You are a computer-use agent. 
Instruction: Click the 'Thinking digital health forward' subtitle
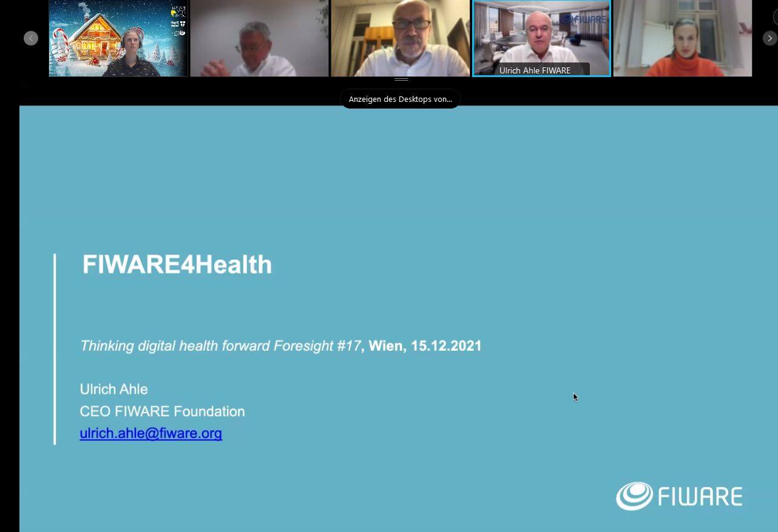220,346
